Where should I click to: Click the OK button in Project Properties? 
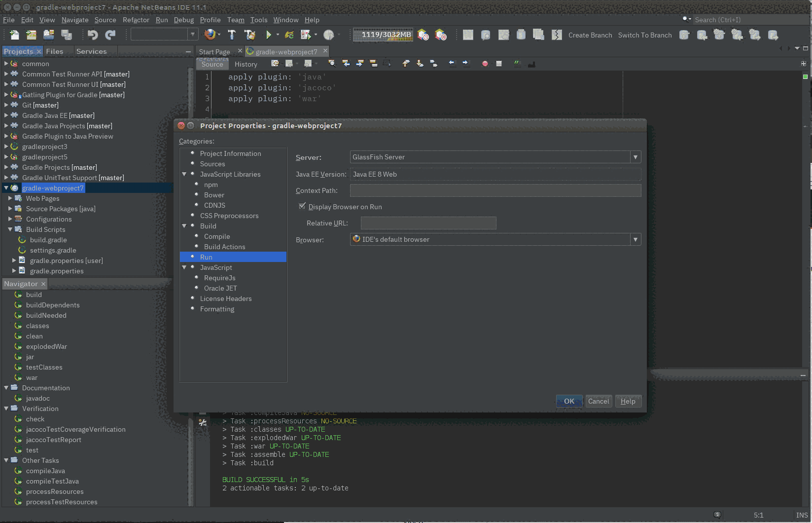[568, 401]
